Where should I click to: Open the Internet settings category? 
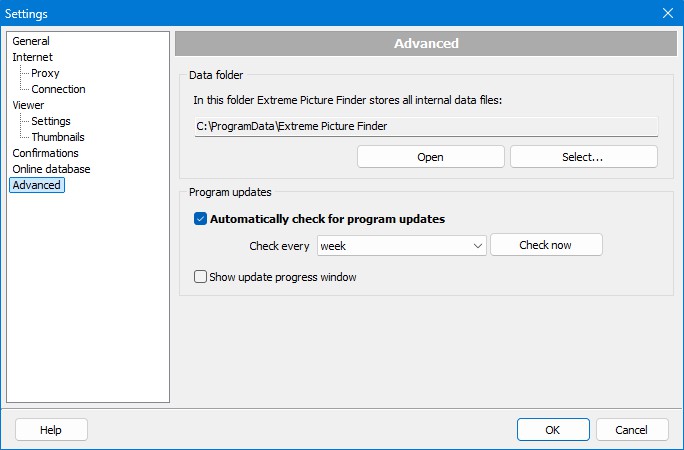click(32, 57)
